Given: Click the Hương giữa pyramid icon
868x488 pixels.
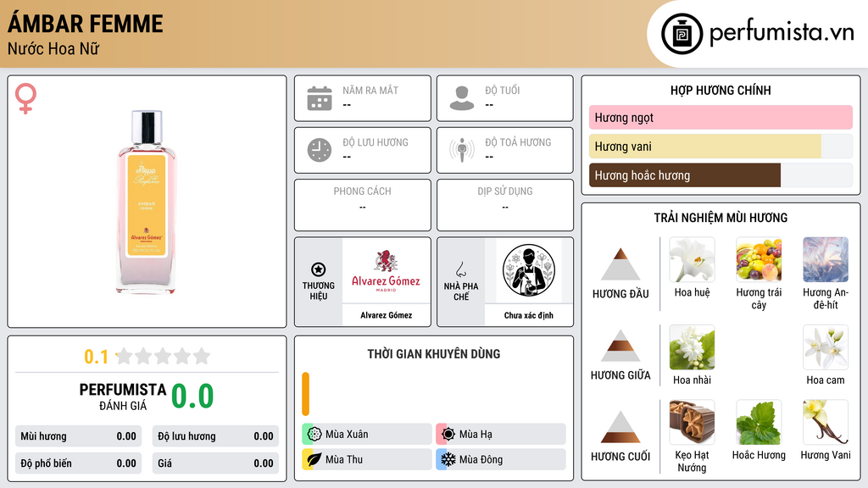Looking at the screenshot, I should click(620, 346).
